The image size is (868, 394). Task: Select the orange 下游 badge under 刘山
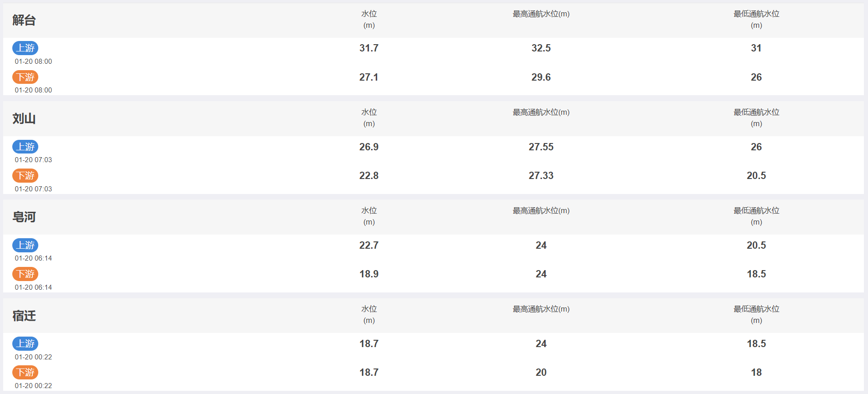[x=25, y=175]
